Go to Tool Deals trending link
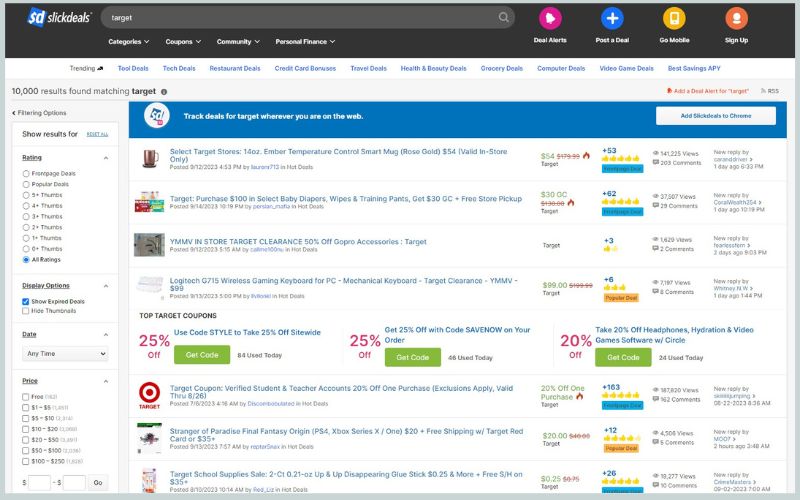 click(133, 68)
